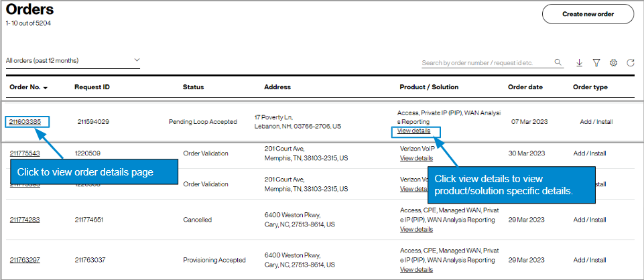Image resolution: width=644 pixels, height=280 pixels.
Task: Open order 211603385 details page
Action: click(x=25, y=122)
